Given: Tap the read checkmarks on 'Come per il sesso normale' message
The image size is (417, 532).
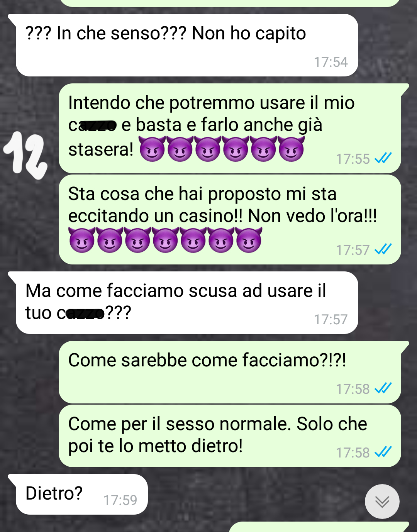Looking at the screenshot, I should [383, 452].
